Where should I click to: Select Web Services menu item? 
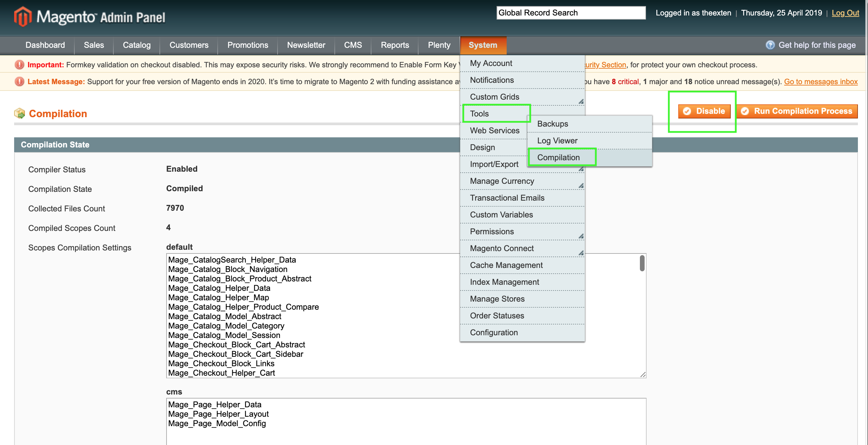pos(494,131)
